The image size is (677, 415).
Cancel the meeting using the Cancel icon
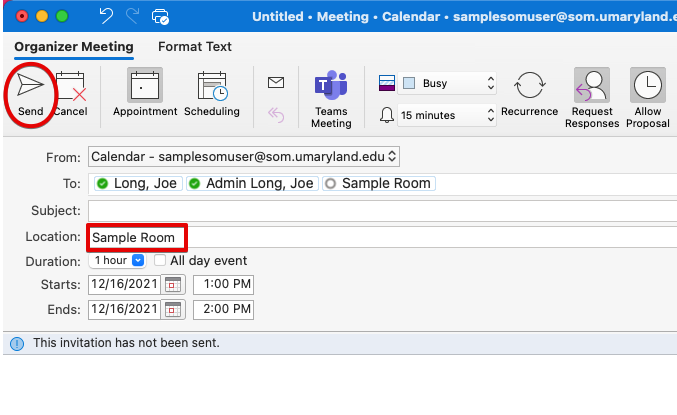[70, 90]
